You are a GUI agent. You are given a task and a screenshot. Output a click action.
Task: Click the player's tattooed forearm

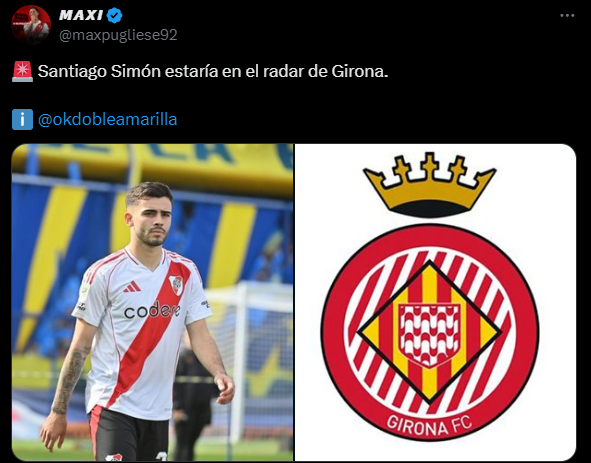click(69, 380)
